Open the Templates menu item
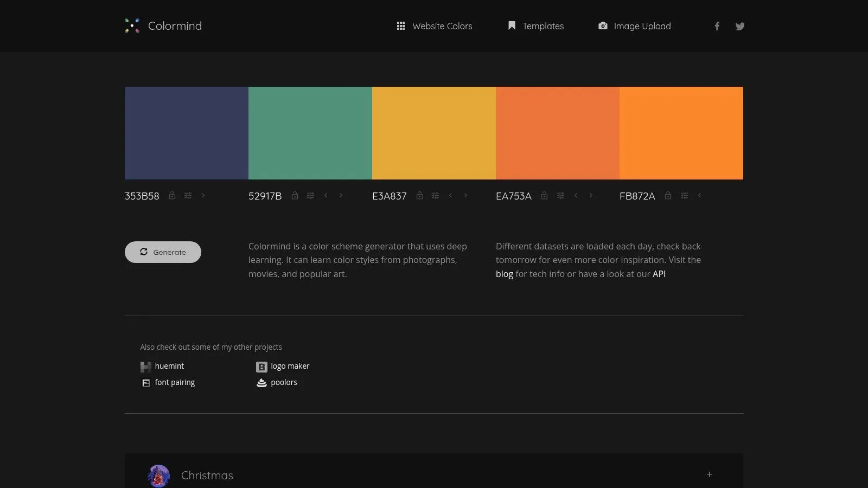868x488 pixels. click(x=542, y=25)
